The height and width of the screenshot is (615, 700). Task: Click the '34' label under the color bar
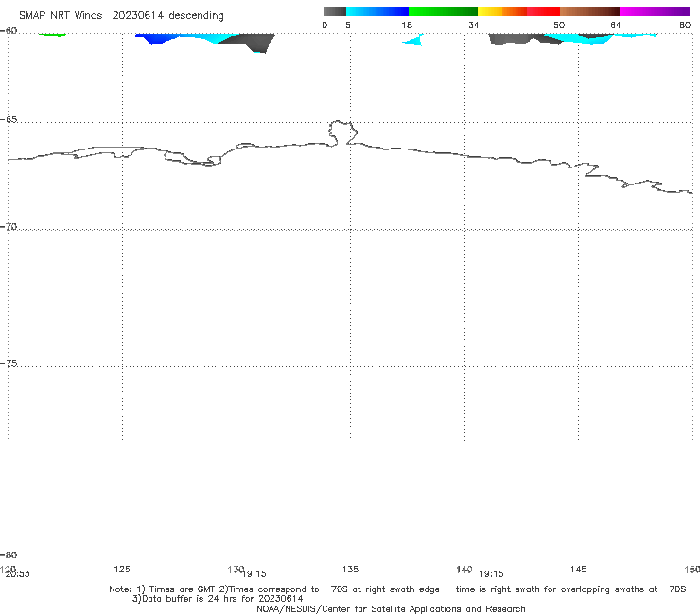click(474, 25)
